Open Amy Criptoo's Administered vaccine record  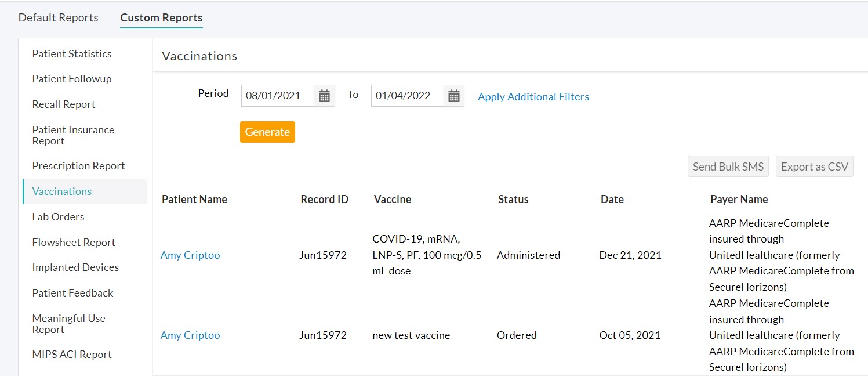coord(190,255)
